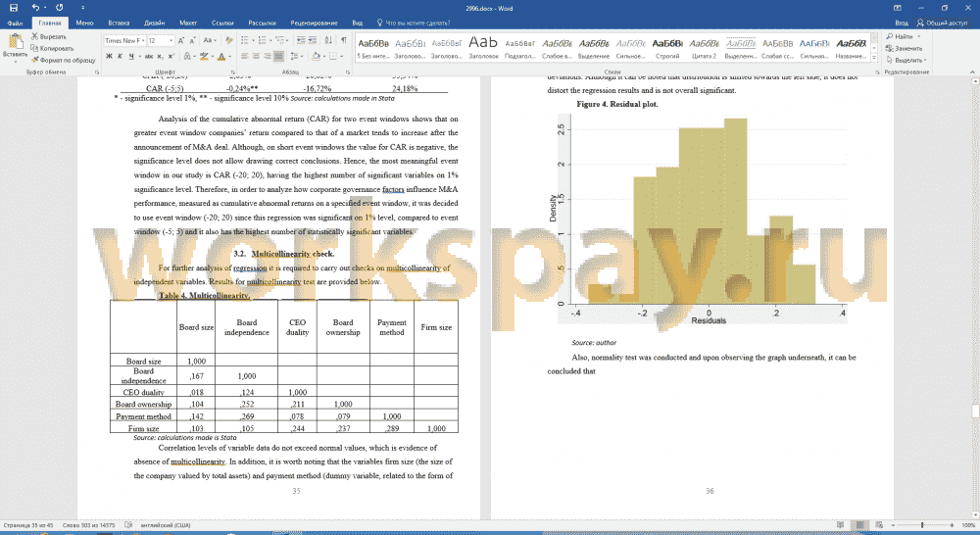The image size is (980, 535).
Task: Align text to the right
Action: pyautogui.click(x=268, y=56)
